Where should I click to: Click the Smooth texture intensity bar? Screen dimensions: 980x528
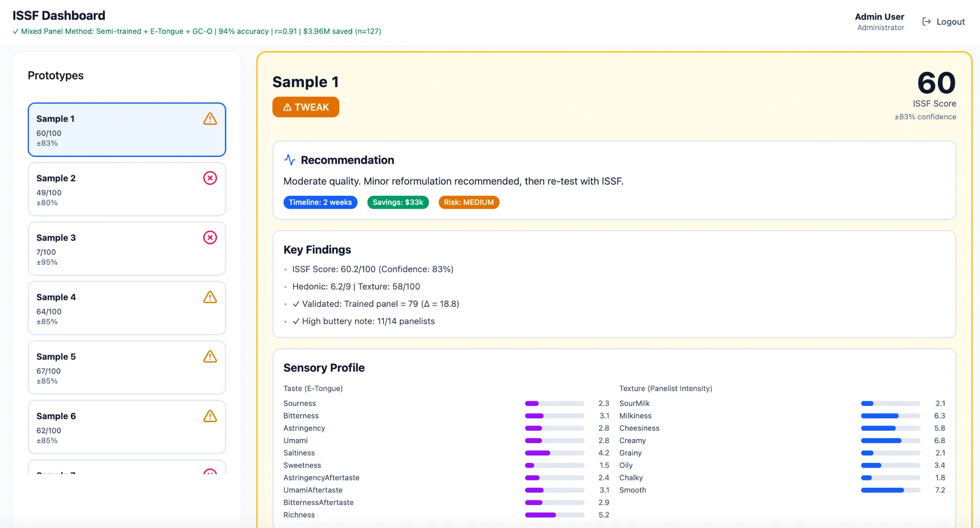[x=891, y=490]
